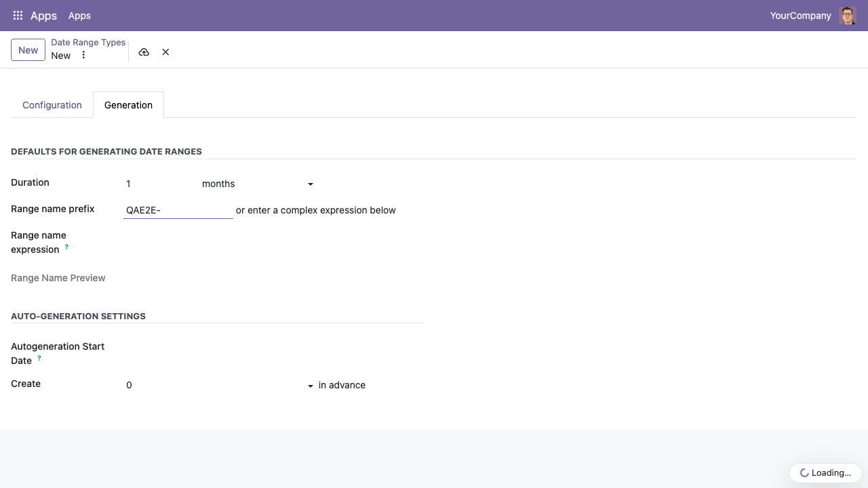The height and width of the screenshot is (488, 868).
Task: Click the New record button
Action: tap(28, 50)
